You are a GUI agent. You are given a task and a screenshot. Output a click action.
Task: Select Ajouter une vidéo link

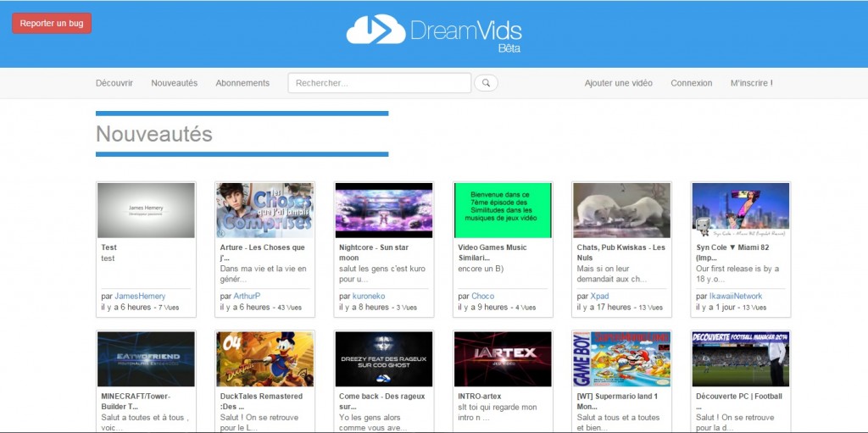tap(618, 83)
